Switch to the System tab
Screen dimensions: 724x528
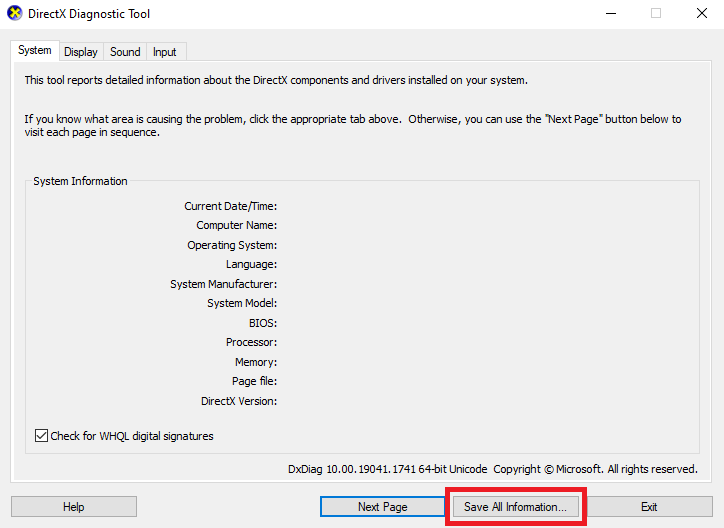click(x=35, y=50)
